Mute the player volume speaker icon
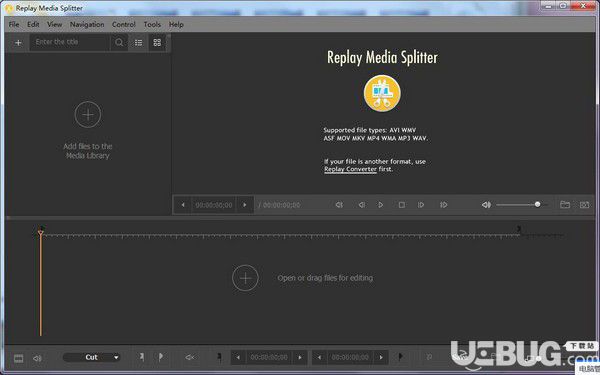 tap(486, 205)
